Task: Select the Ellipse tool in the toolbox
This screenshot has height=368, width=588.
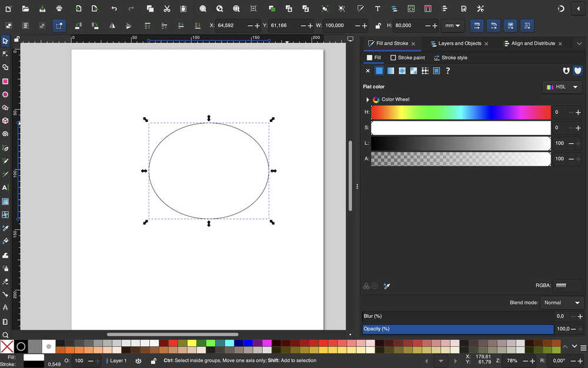Action: (x=5, y=94)
